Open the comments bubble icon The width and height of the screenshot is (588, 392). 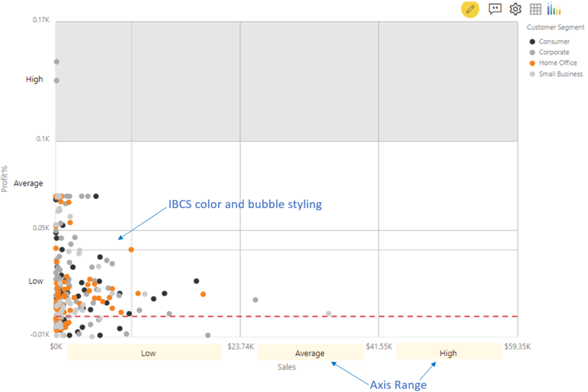click(x=494, y=9)
